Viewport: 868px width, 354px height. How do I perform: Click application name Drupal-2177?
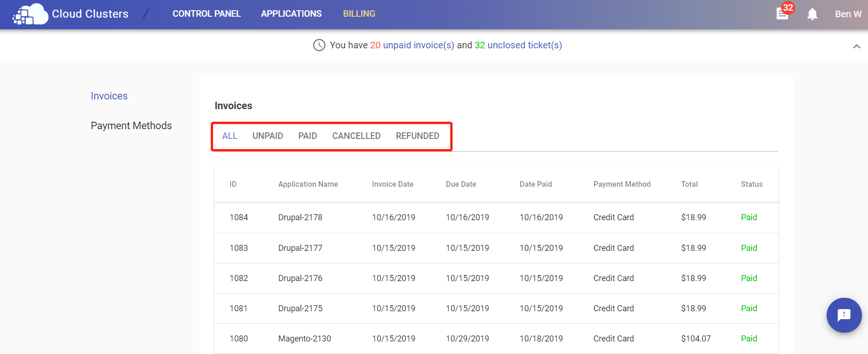[x=300, y=248]
